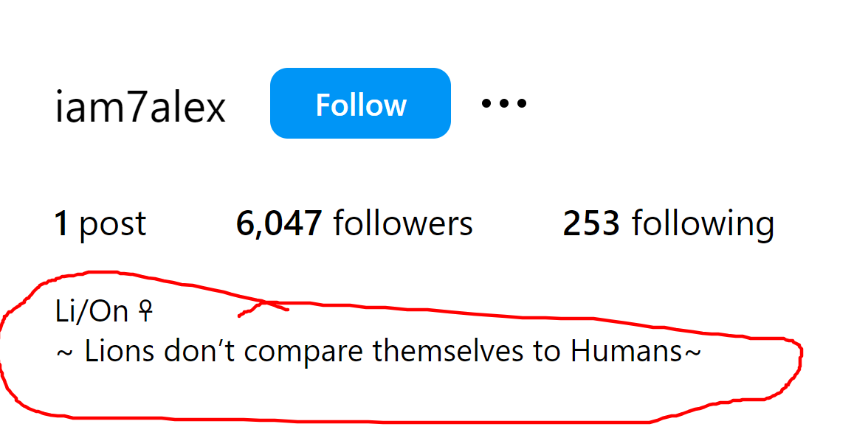Image resolution: width=868 pixels, height=438 pixels.
Task: Click the female symbol in bio
Action: coord(145,313)
